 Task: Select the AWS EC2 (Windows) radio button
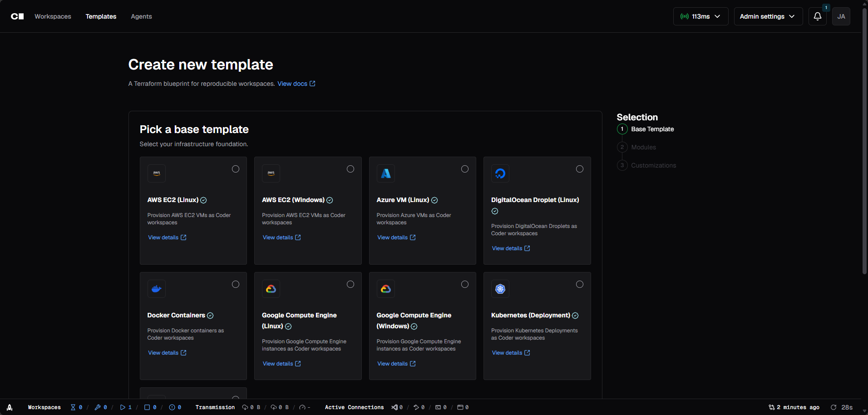[x=350, y=169]
